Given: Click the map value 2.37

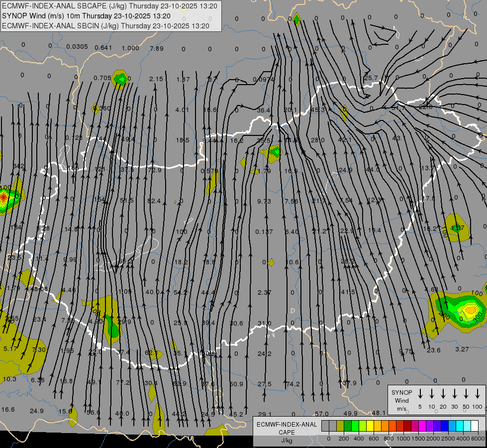Looking at the screenshot, I should pos(264,293).
